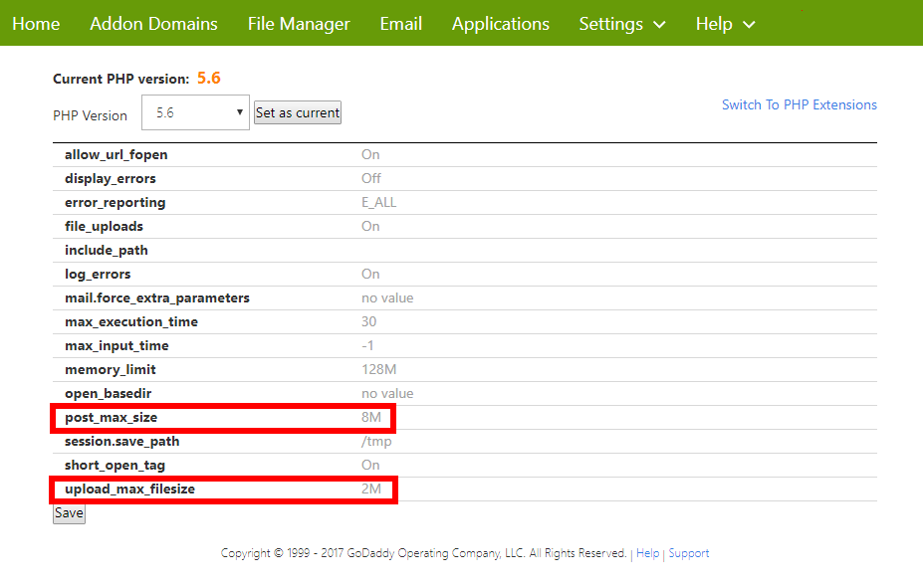Go to the Email section
Viewport: 923px width, 588px height.
pyautogui.click(x=400, y=23)
